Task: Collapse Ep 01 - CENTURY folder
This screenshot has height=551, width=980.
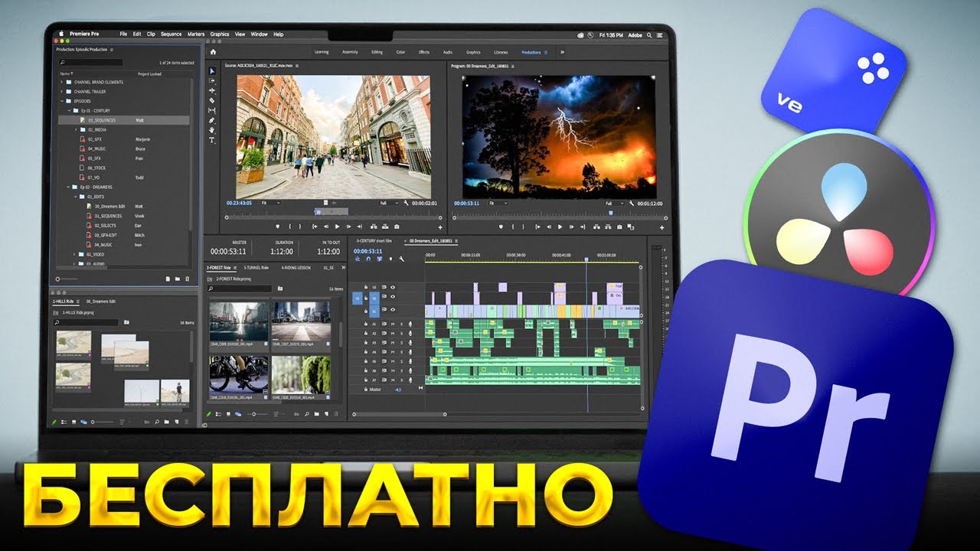Action: [68, 110]
